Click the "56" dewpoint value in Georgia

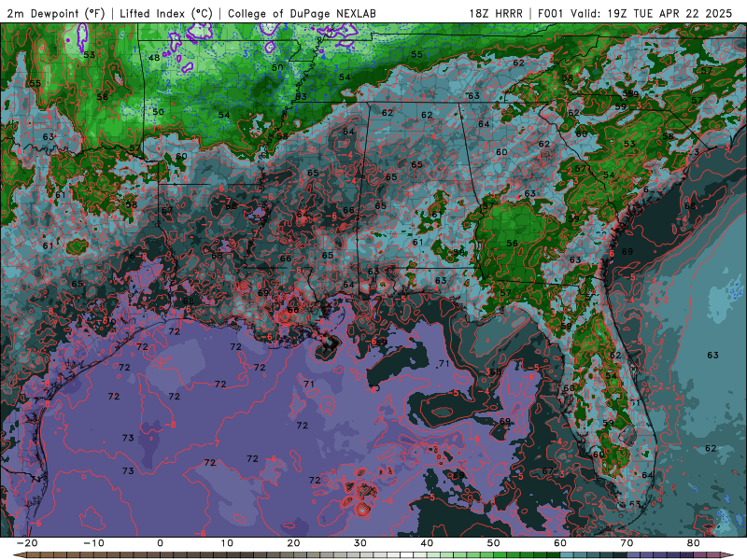coord(512,244)
